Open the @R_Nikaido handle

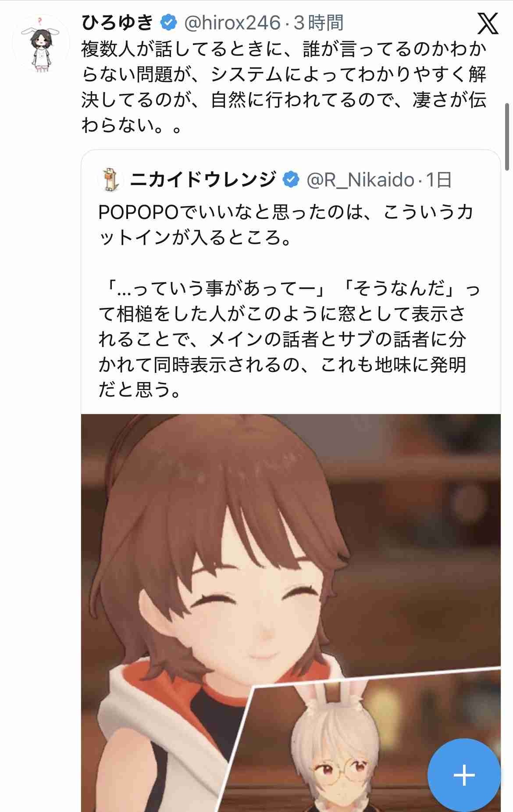click(x=360, y=180)
